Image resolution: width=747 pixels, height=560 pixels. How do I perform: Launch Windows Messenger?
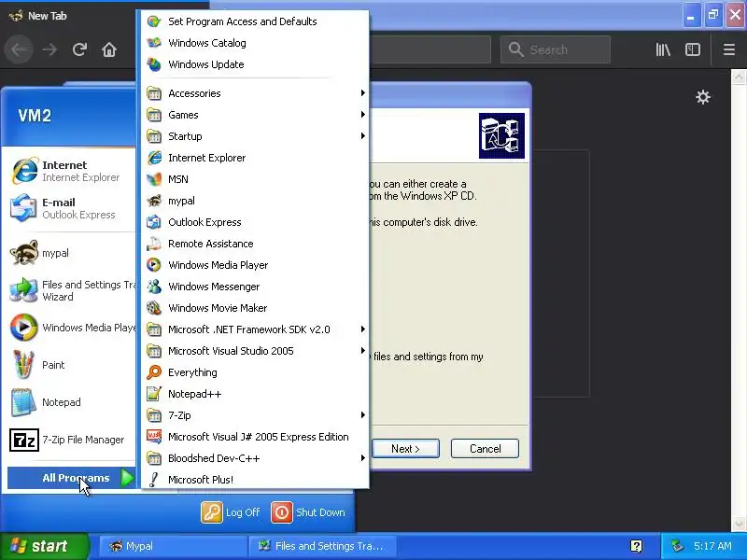click(253, 287)
